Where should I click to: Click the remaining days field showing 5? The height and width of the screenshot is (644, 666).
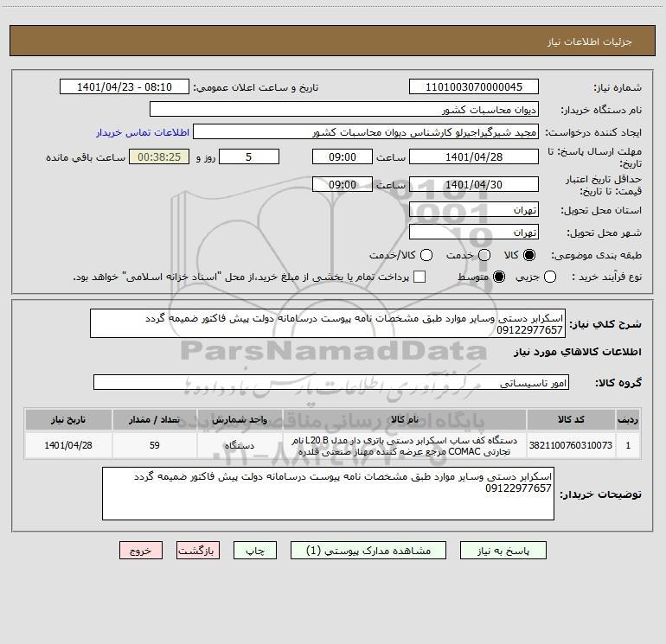click(249, 156)
